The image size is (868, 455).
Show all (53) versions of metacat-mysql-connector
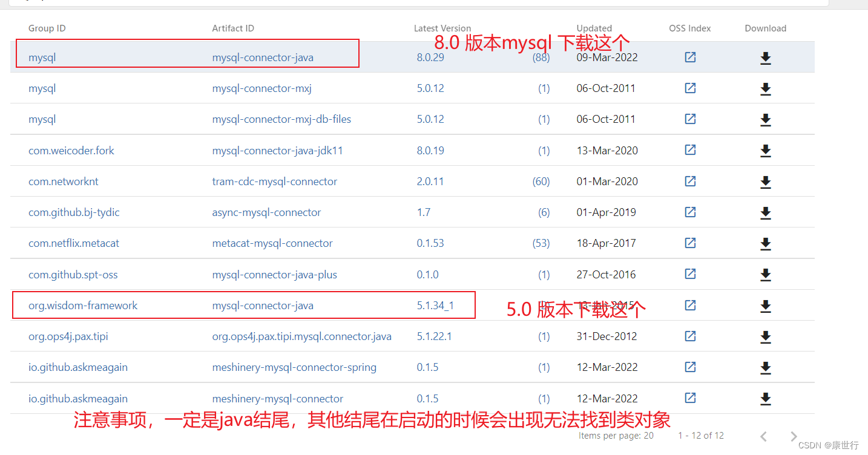[541, 243]
